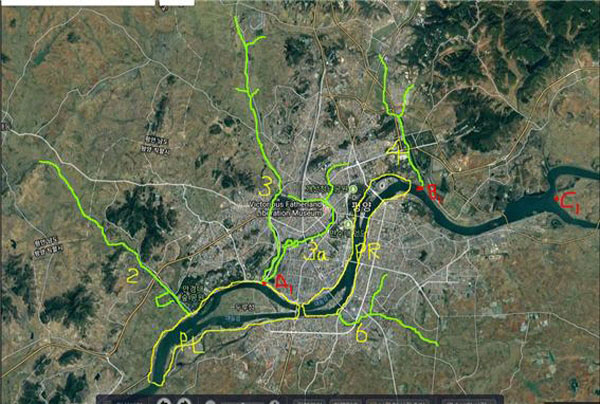Select yellow label 3a on map
600x404 pixels.
tap(316, 251)
